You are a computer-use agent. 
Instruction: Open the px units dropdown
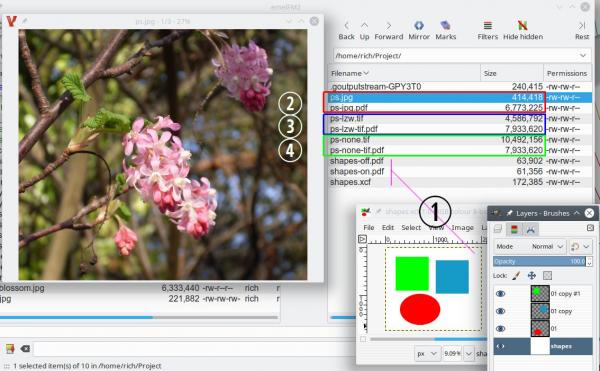click(427, 353)
